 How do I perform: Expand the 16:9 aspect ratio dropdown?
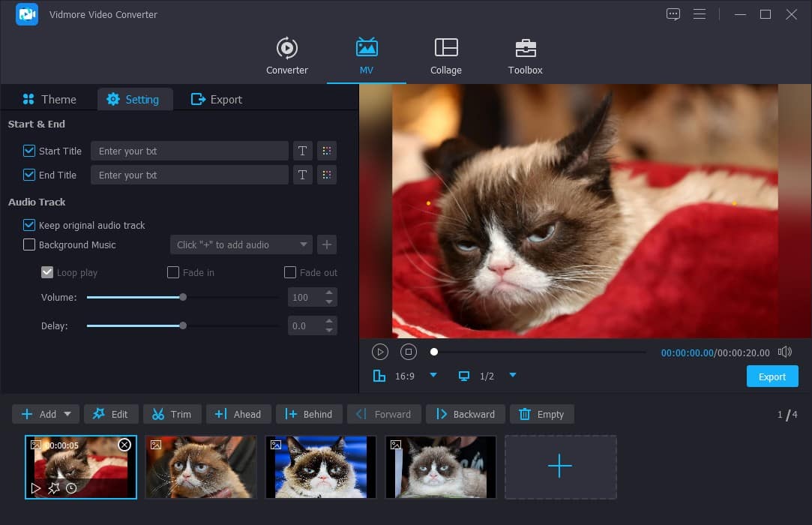click(x=433, y=375)
